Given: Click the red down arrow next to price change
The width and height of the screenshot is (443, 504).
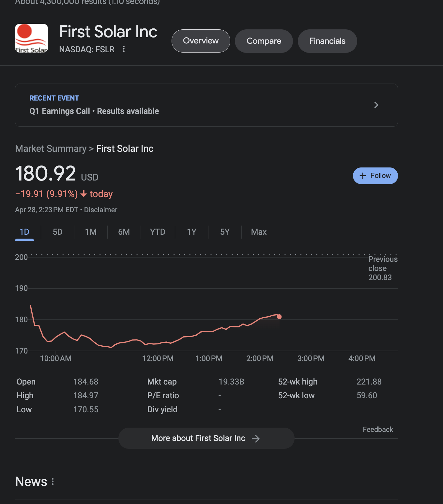Looking at the screenshot, I should (x=84, y=194).
